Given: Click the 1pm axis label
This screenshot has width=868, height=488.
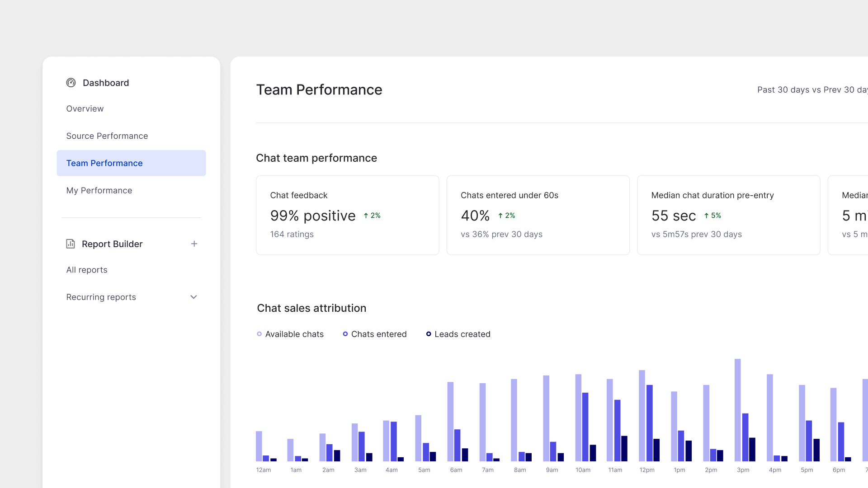Looking at the screenshot, I should pyautogui.click(x=679, y=470).
